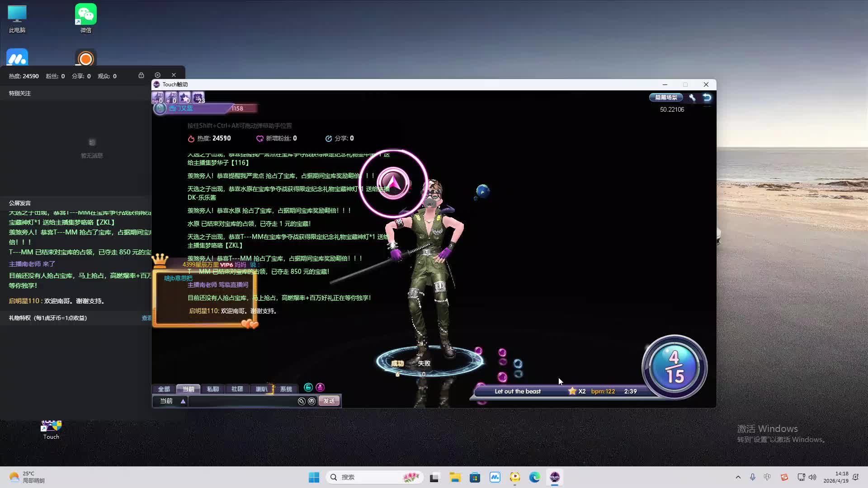Click the share icon beside 分享
This screenshot has height=488, width=868.
[329, 139]
